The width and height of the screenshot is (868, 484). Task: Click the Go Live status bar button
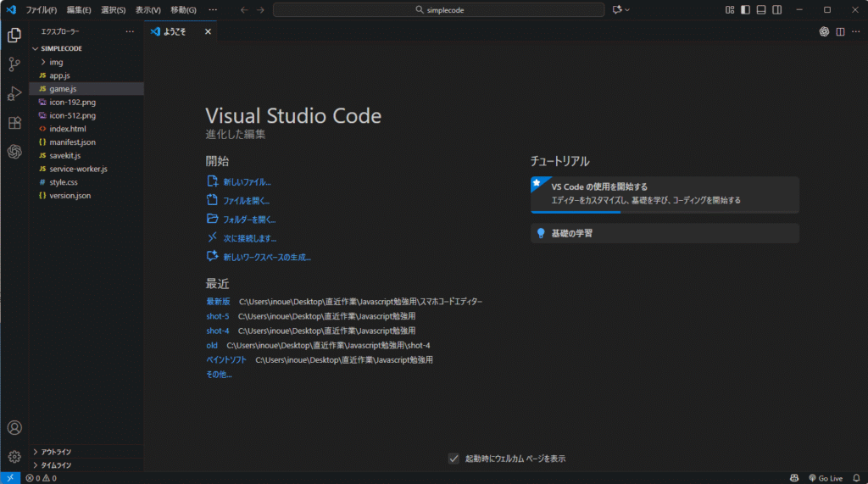pos(825,478)
